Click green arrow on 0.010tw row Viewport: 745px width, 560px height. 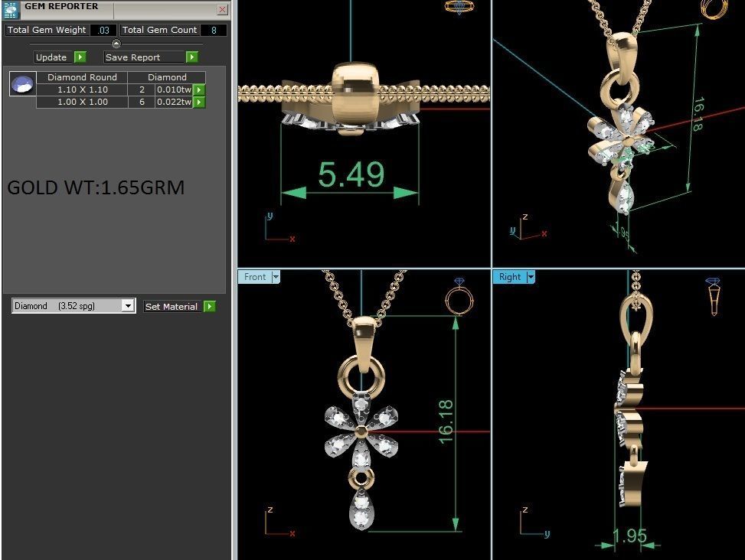199,90
